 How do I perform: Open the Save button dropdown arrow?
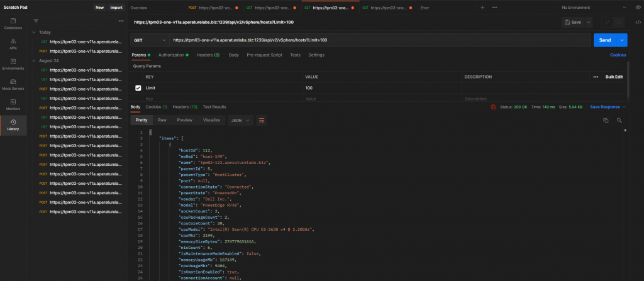coord(589,22)
